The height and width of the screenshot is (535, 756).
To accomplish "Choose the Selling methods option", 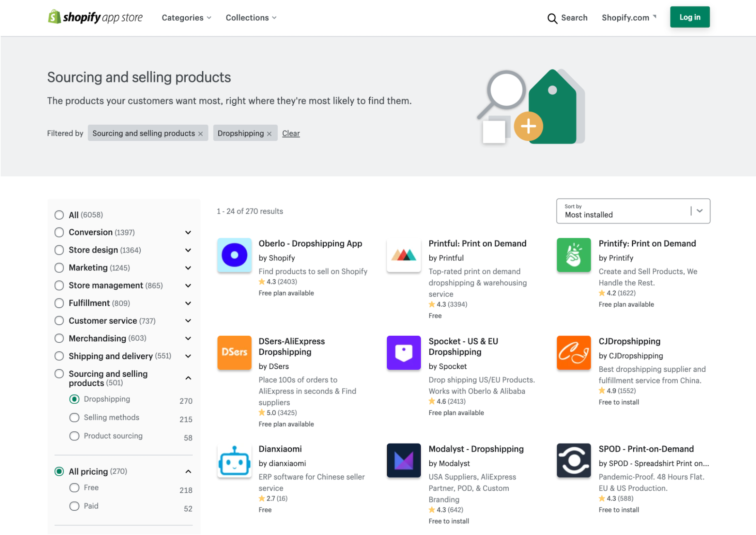I will pos(74,417).
